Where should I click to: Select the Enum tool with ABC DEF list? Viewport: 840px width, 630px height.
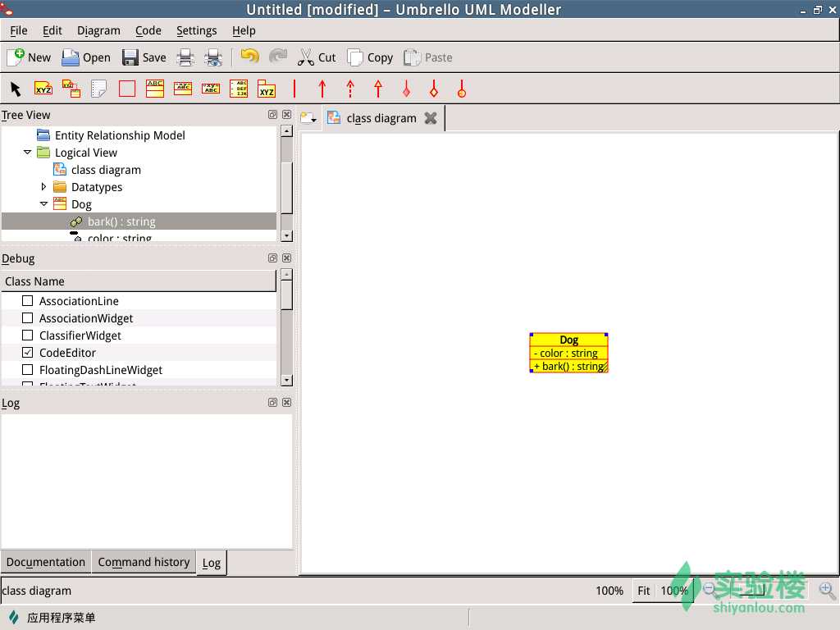coord(239,89)
